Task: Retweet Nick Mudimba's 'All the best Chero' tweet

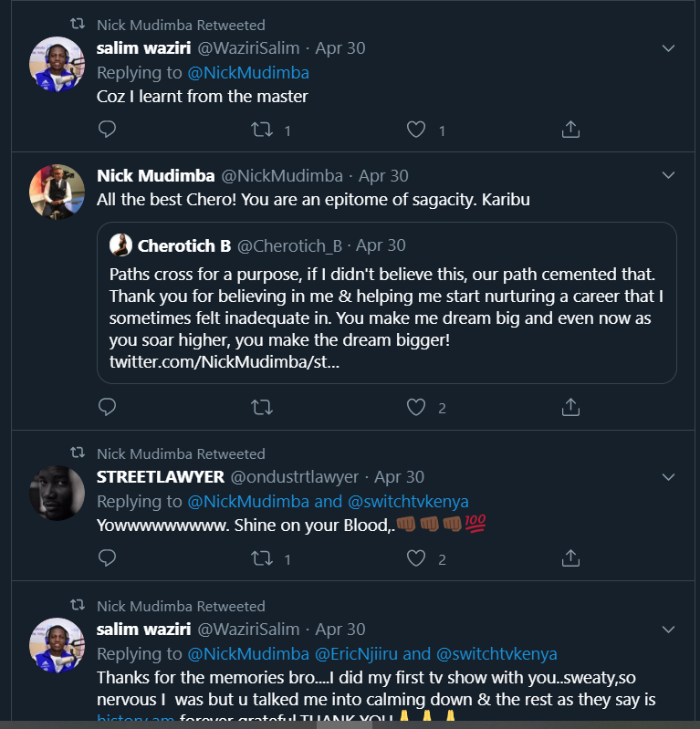Action: pyautogui.click(x=261, y=407)
